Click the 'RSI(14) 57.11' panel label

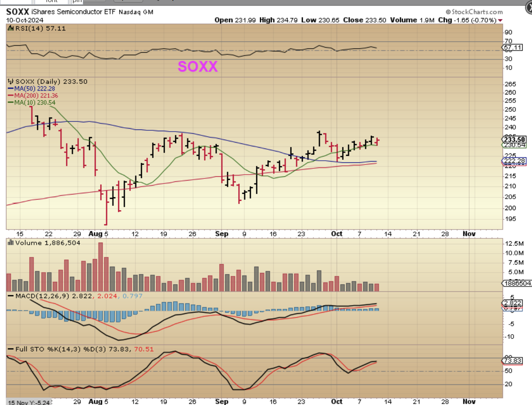tap(41, 28)
